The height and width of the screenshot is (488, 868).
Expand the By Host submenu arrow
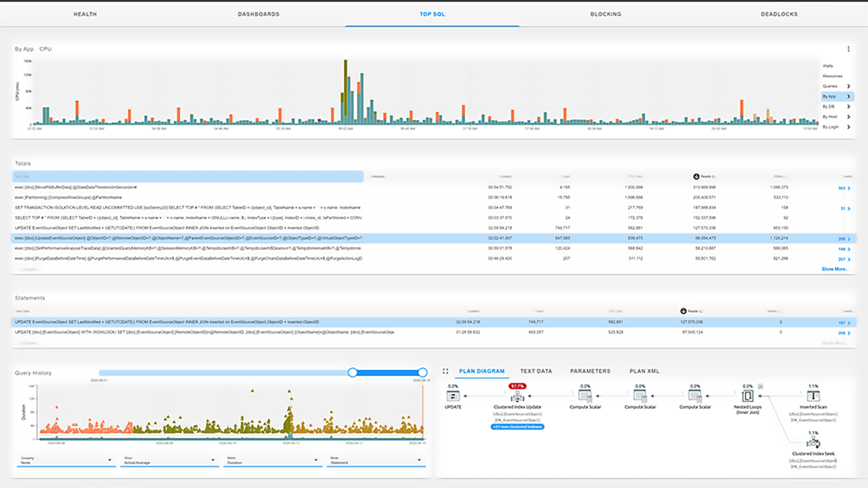(848, 117)
